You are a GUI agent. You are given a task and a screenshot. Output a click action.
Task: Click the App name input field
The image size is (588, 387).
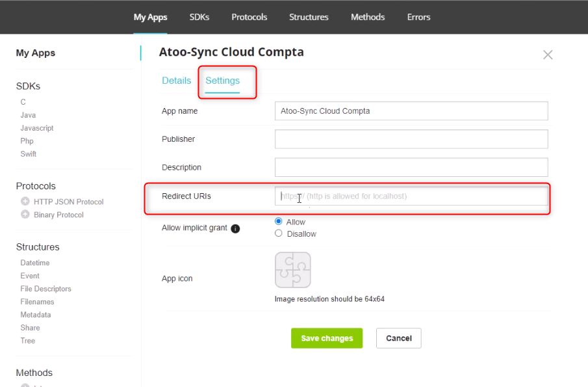pyautogui.click(x=411, y=111)
